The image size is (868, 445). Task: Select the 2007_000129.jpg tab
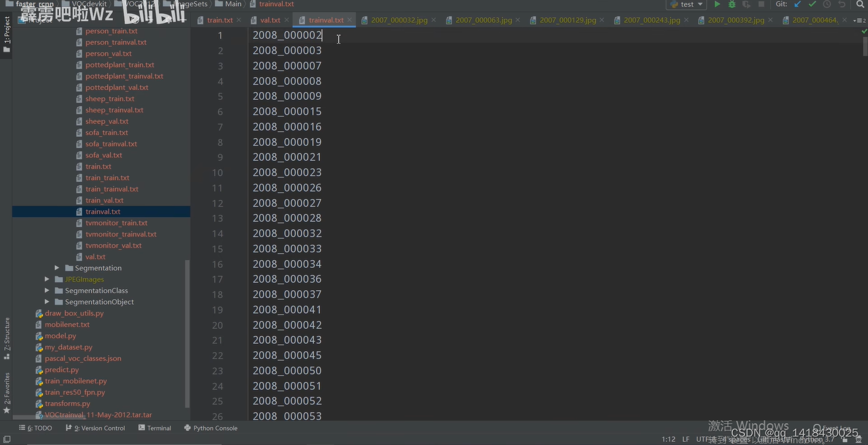[568, 20]
